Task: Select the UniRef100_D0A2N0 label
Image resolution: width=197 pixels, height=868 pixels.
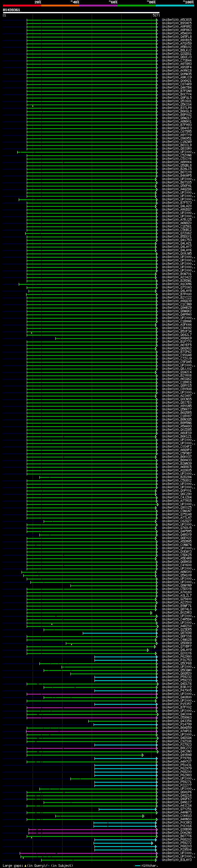Action: point(177,833)
